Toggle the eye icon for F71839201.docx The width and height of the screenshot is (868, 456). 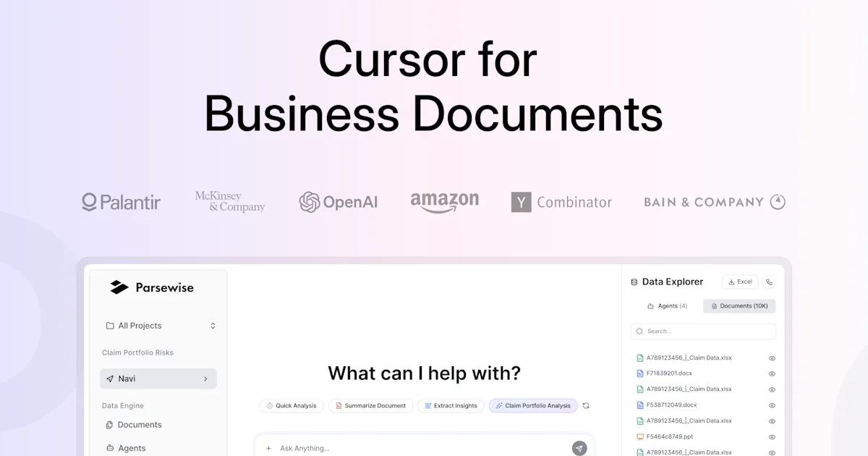pyautogui.click(x=772, y=374)
